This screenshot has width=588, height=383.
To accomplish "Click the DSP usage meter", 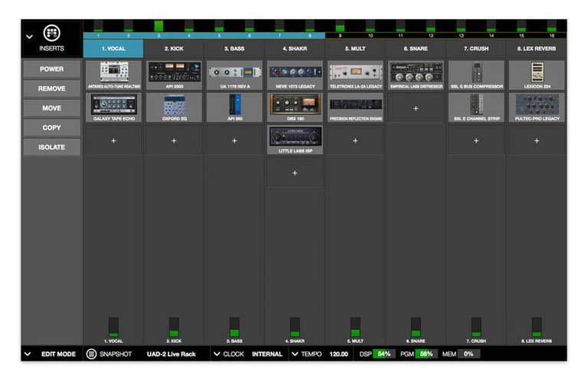I will point(384,354).
